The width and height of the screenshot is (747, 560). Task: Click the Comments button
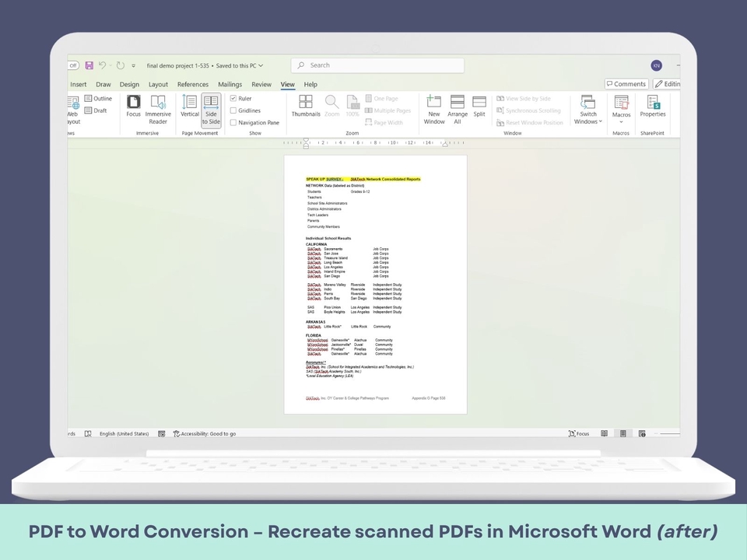[x=626, y=84]
